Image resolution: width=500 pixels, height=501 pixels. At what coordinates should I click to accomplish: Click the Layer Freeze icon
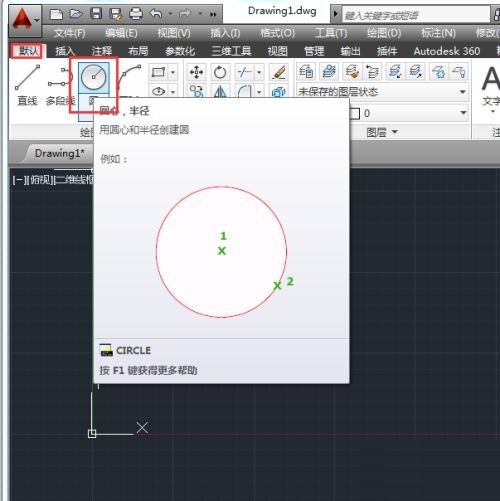438,71
